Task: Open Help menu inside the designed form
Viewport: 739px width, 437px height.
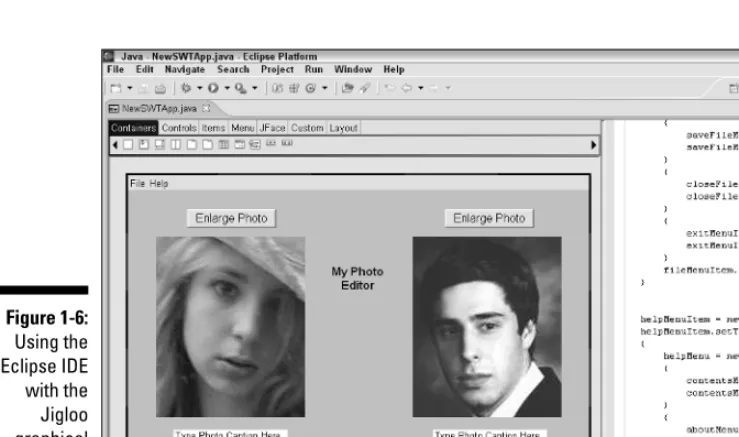Action: 159,184
